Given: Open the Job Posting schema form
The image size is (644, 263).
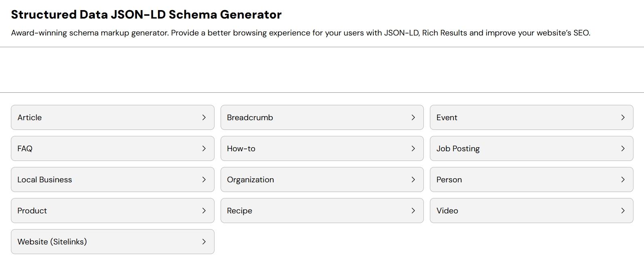Looking at the screenshot, I should 531,148.
